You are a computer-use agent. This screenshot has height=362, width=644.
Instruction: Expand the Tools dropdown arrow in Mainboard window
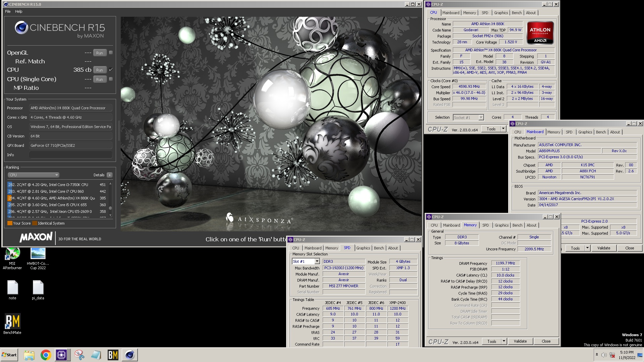pos(587,248)
